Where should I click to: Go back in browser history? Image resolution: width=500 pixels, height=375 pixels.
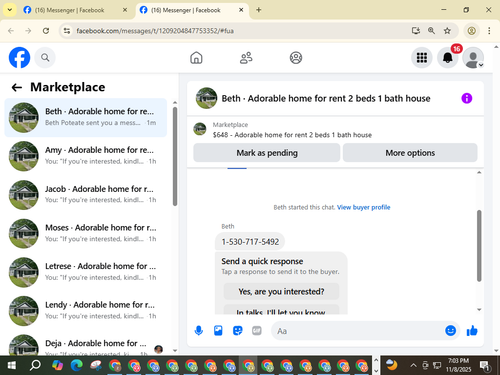[11, 31]
